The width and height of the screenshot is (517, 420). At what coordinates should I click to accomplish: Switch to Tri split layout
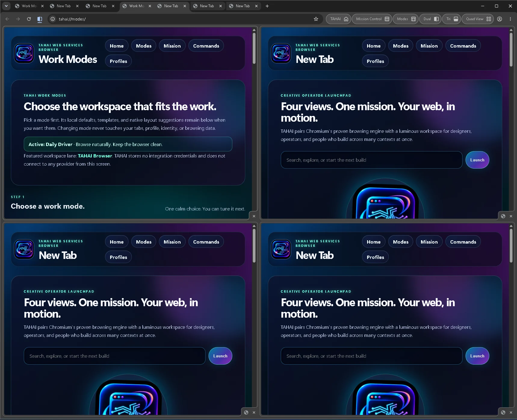[452, 19]
